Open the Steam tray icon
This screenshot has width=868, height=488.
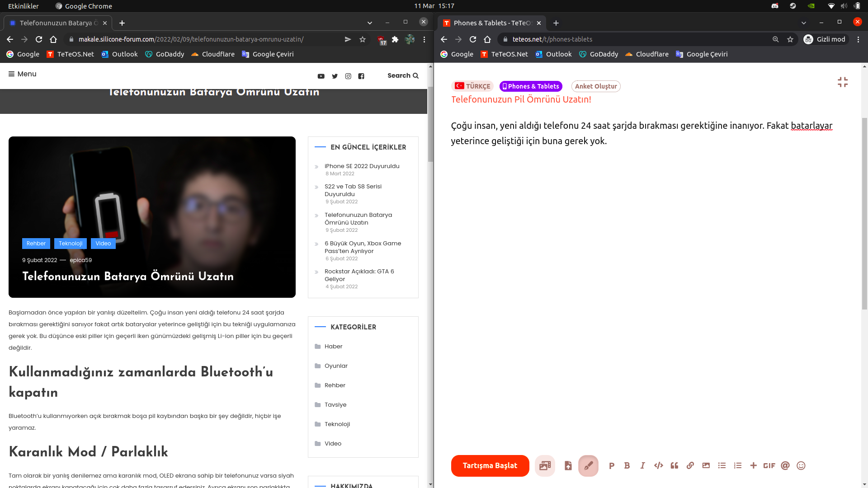793,6
